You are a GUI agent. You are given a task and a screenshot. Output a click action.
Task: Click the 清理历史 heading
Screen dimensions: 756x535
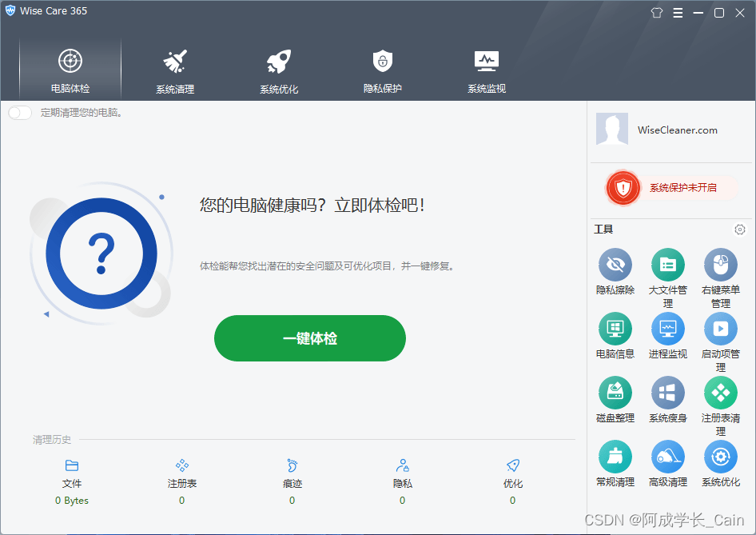tap(52, 440)
